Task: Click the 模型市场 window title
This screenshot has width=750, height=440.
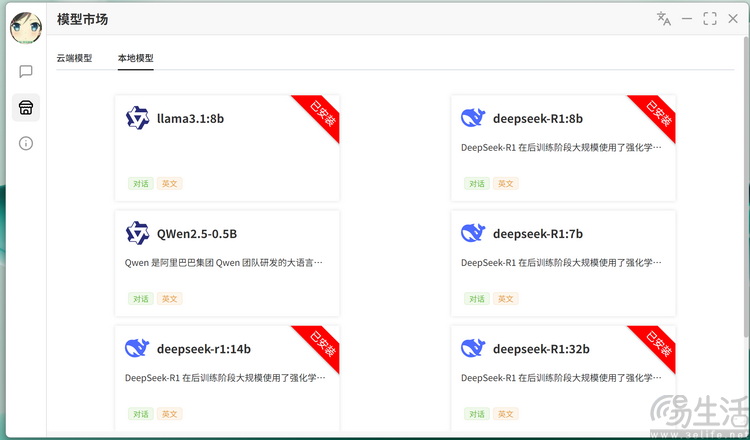Action: pyautogui.click(x=82, y=19)
